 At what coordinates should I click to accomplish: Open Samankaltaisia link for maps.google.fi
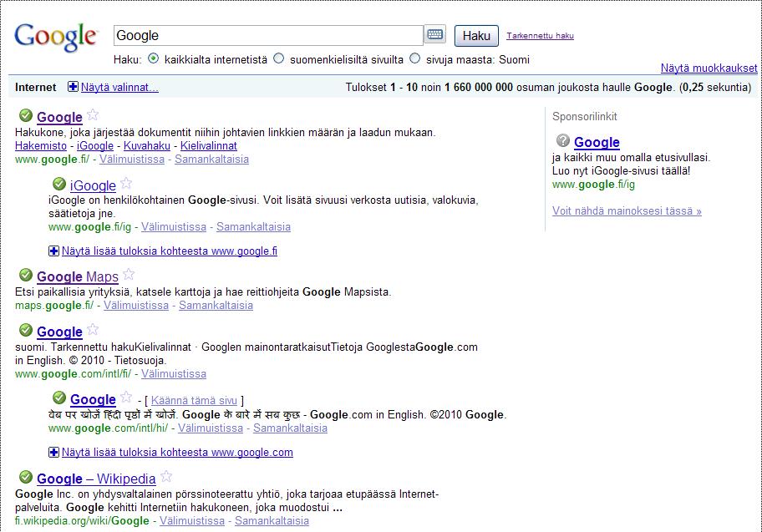tap(216, 306)
